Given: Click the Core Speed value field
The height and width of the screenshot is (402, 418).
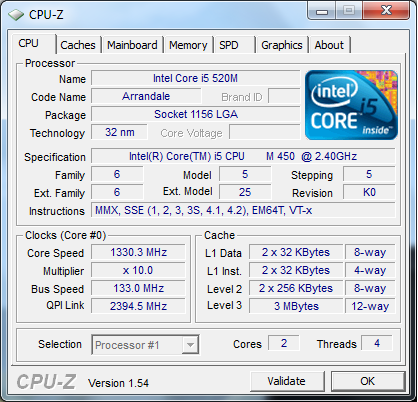Looking at the screenshot, I should [138, 252].
